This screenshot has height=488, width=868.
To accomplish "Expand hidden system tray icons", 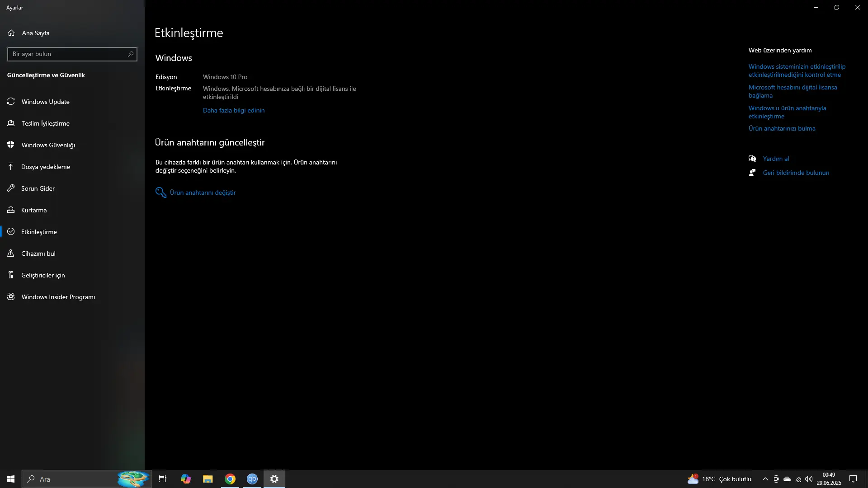I will [x=765, y=479].
